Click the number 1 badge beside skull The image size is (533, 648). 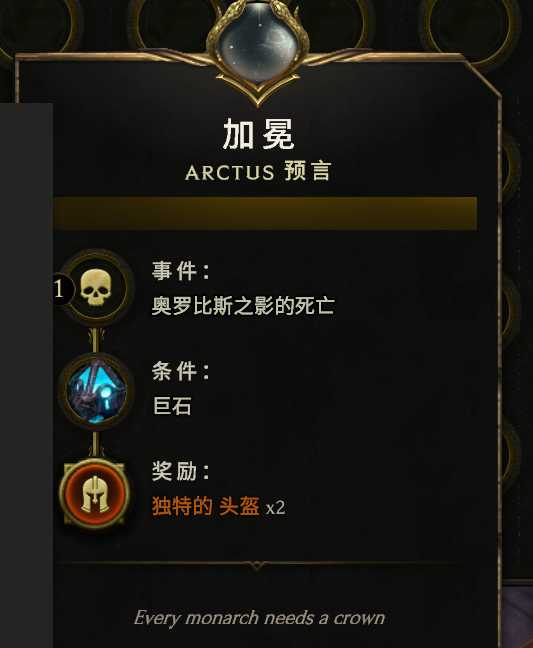(61, 289)
